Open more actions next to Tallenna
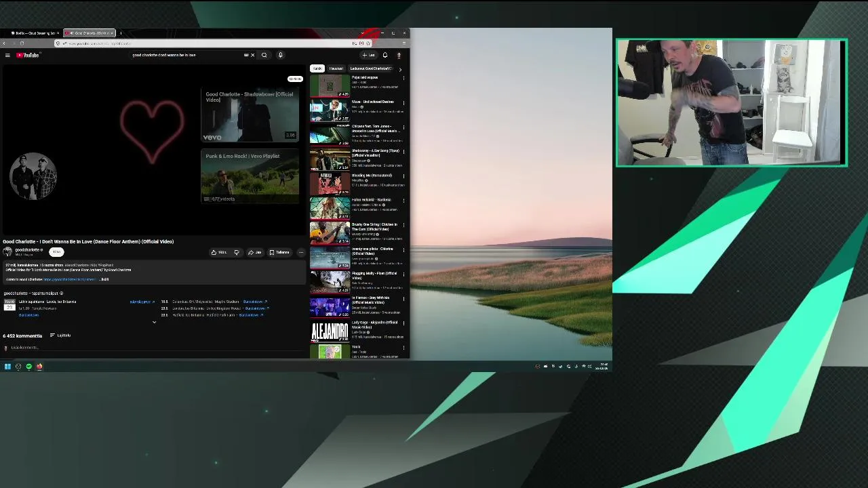Screen dimensions: 868x488 click(301, 252)
